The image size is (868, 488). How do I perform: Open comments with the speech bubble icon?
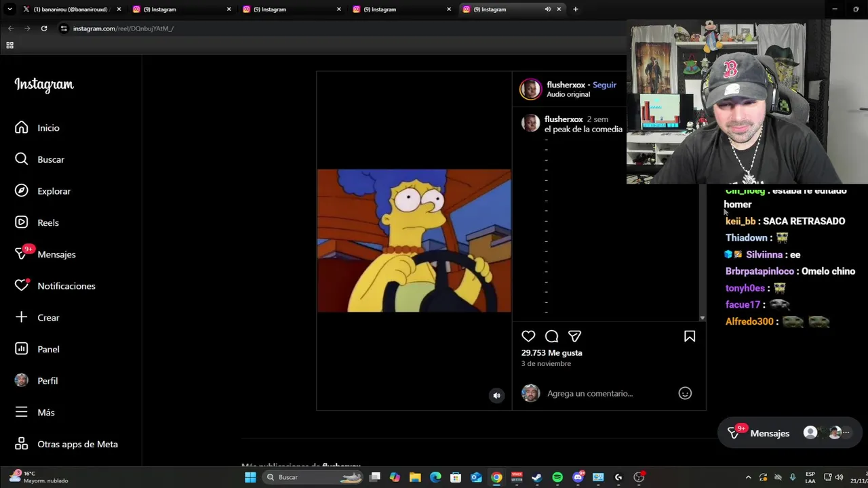coord(551,336)
